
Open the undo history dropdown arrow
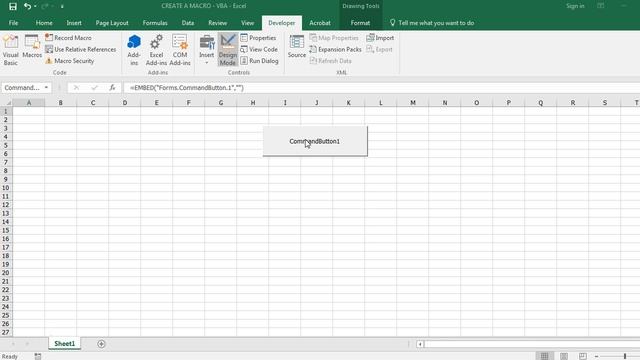(35, 6)
